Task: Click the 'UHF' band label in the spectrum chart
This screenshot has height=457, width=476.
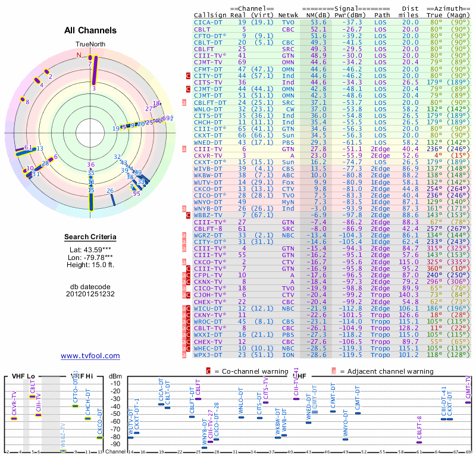Action: (x=299, y=376)
